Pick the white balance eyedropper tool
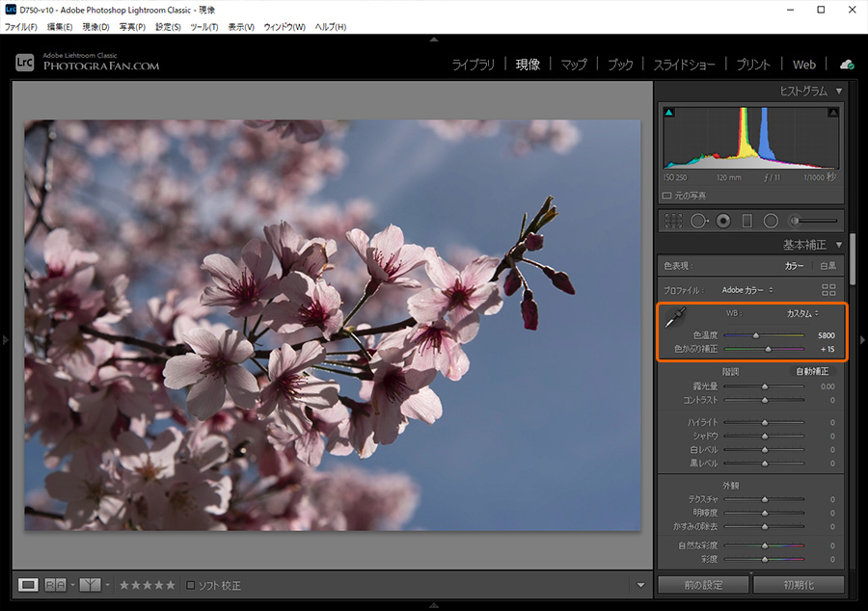The height and width of the screenshot is (611, 868). 675,317
